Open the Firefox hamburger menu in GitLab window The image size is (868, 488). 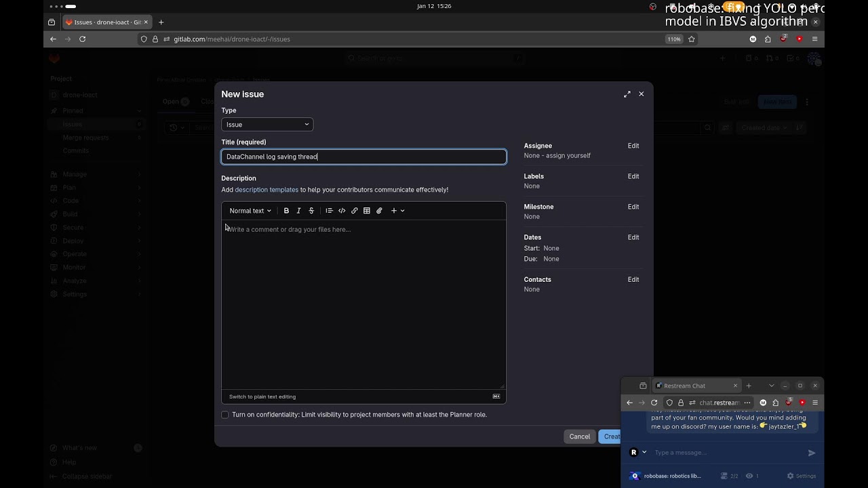tap(814, 39)
